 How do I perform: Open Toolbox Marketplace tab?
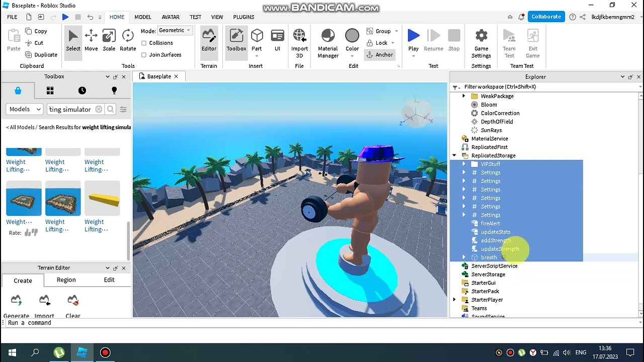(x=18, y=90)
